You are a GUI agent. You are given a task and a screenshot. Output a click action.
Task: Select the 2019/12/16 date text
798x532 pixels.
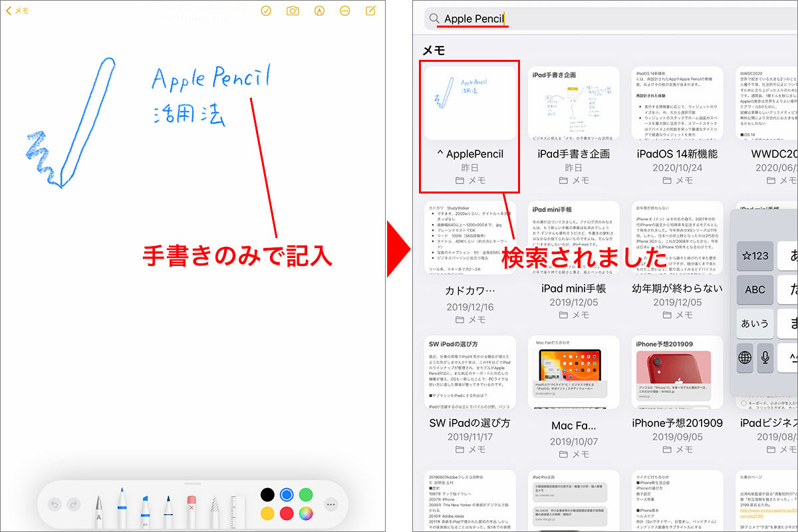[x=470, y=307]
